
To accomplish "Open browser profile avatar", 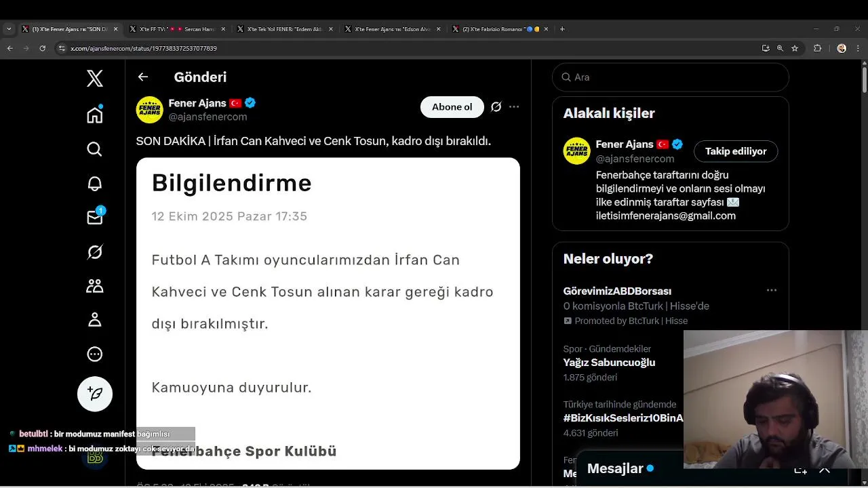I will tap(842, 48).
